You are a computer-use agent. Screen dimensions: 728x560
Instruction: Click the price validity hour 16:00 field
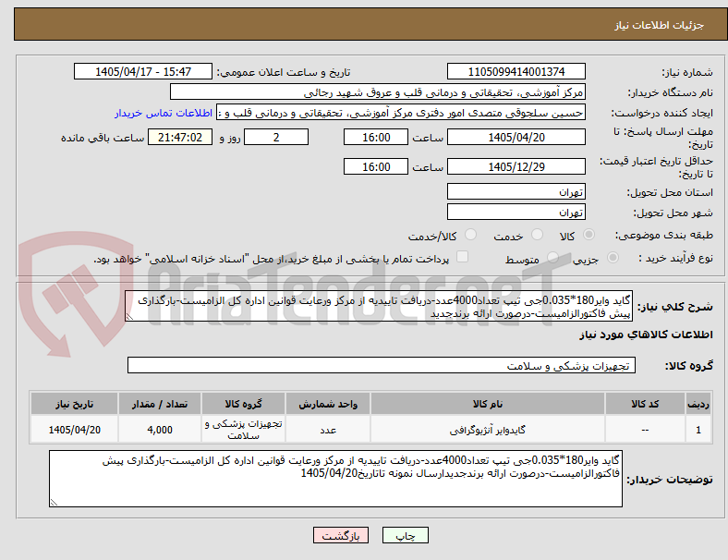pyautogui.click(x=376, y=166)
